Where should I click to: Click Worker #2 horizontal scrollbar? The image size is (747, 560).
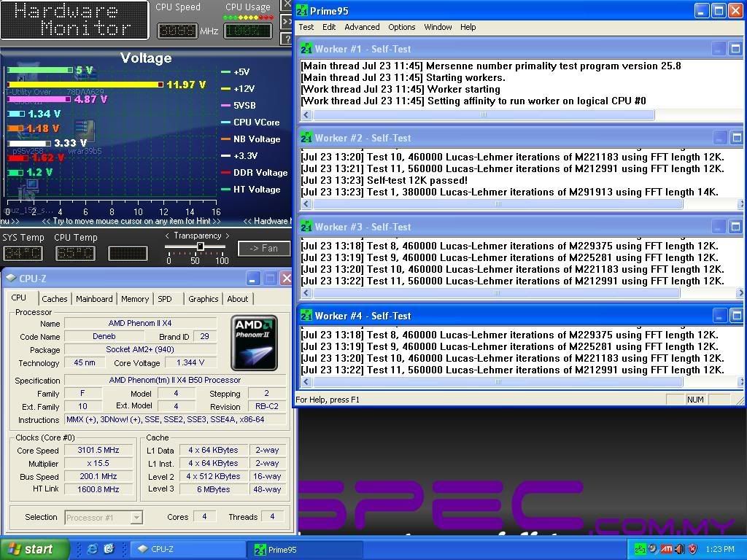498,204
